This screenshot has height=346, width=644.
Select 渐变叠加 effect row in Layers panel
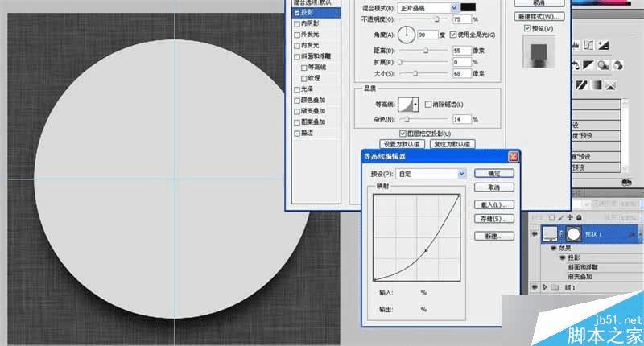click(580, 277)
